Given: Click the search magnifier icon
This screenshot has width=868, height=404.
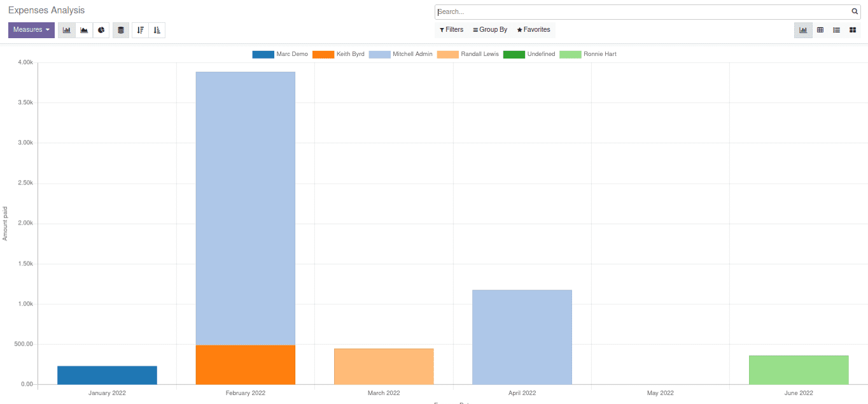Looking at the screenshot, I should 855,11.
